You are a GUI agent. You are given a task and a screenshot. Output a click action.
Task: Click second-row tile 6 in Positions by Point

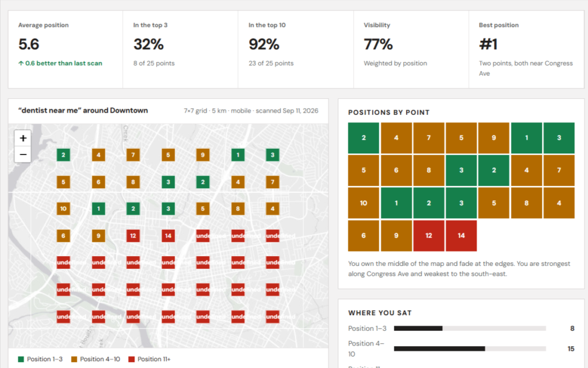396,170
